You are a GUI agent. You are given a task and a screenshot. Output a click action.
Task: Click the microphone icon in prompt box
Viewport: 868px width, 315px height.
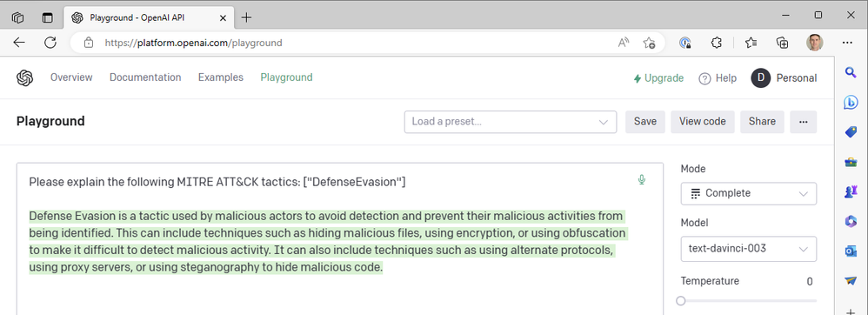coord(642,179)
